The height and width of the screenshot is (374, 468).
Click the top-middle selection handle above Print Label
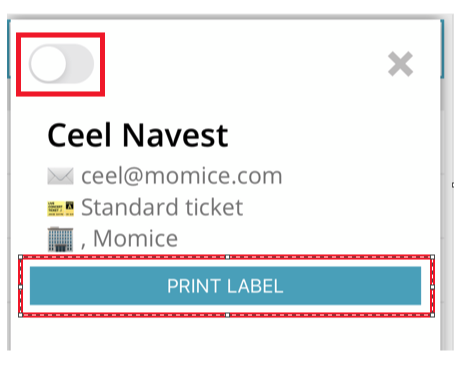(227, 257)
